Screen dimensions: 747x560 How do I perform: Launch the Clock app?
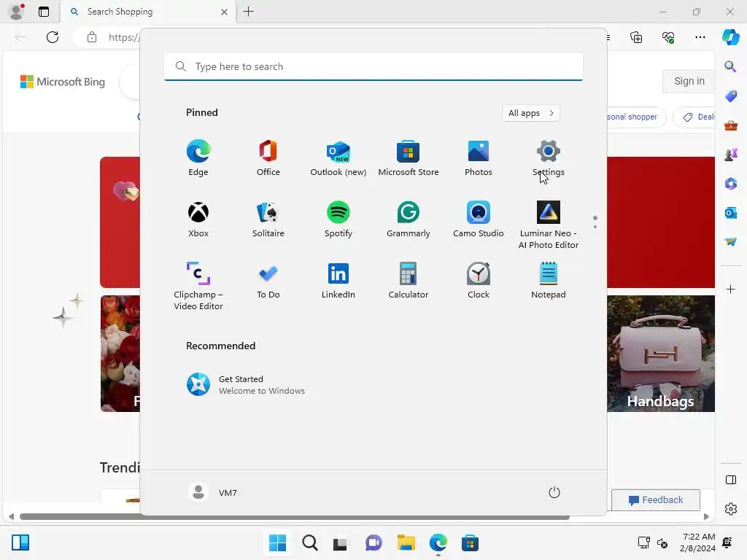pyautogui.click(x=479, y=281)
